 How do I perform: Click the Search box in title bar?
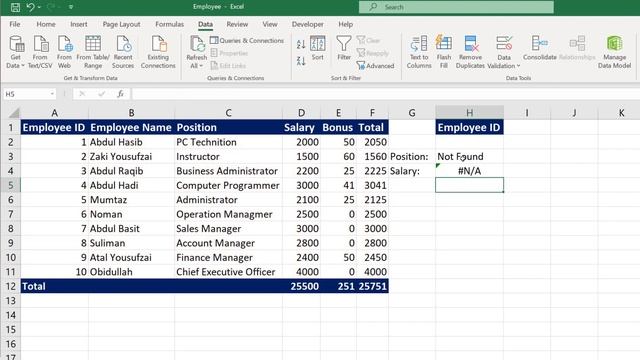(x=456, y=7)
